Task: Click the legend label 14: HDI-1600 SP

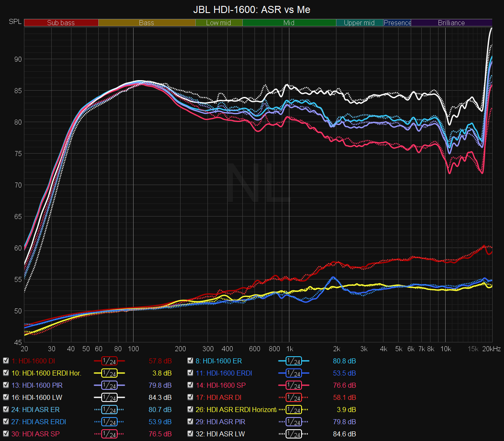Action: click(x=221, y=385)
